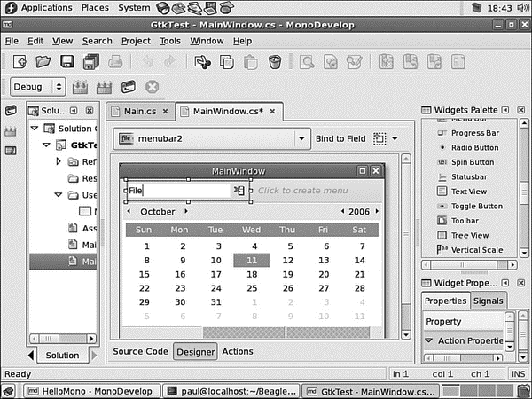Pick the Toggle Button widget from palette
The height and width of the screenshot is (399, 532).
(x=475, y=207)
